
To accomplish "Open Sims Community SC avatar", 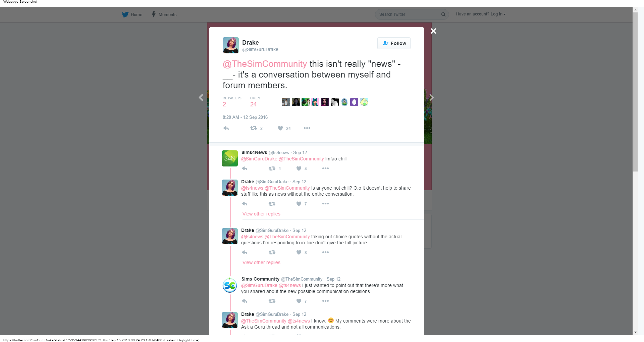I will coord(230,286).
